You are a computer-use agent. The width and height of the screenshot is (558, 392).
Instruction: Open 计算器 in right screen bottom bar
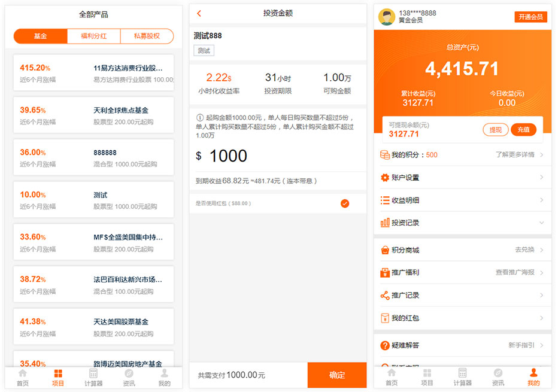(462, 378)
